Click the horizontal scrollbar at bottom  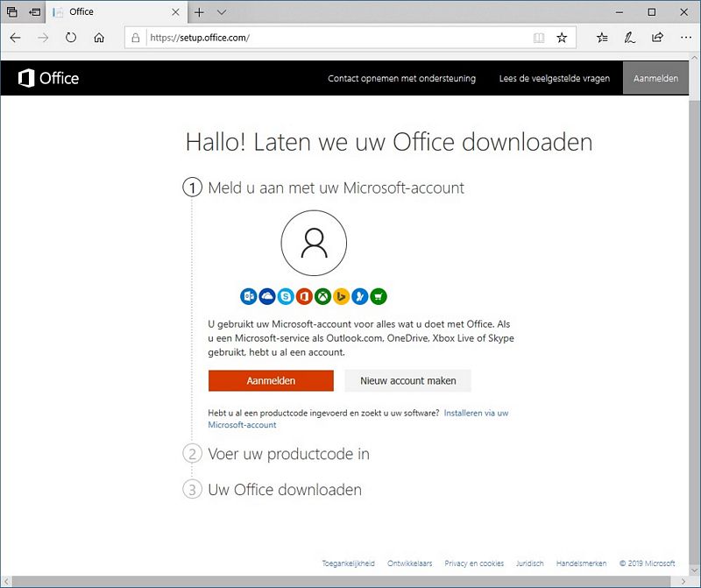click(343, 581)
